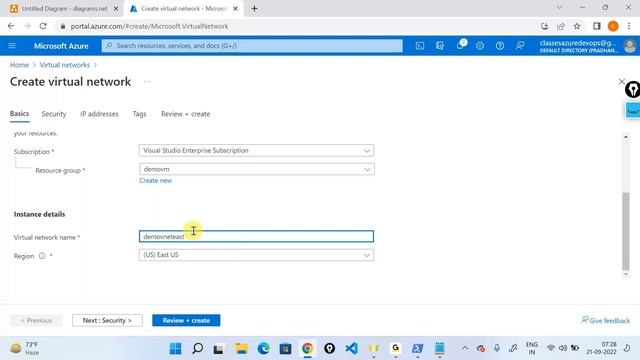Switch to the IP addresses tab

99,114
